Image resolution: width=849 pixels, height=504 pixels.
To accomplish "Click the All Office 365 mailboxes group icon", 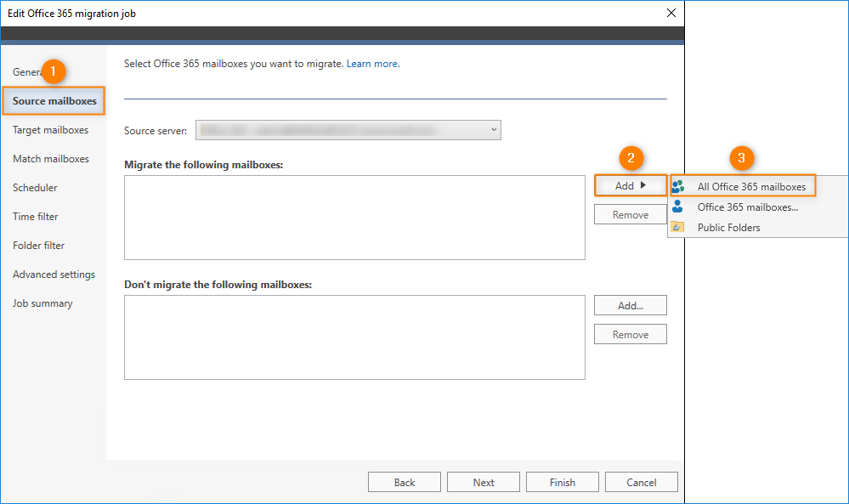I will (x=677, y=187).
